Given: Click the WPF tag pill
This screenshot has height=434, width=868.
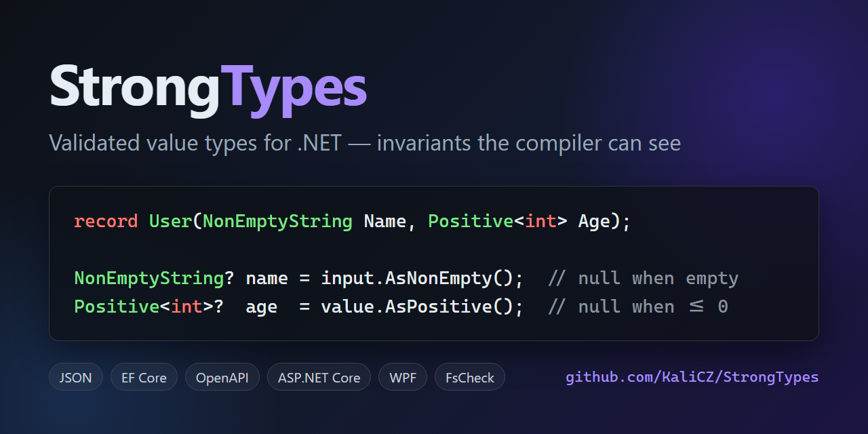Looking at the screenshot, I should (x=403, y=377).
